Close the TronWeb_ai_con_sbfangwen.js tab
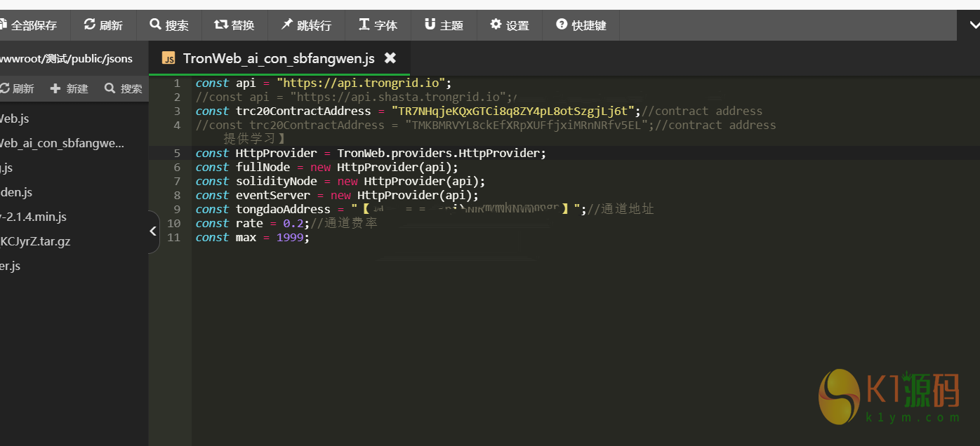 pos(390,58)
